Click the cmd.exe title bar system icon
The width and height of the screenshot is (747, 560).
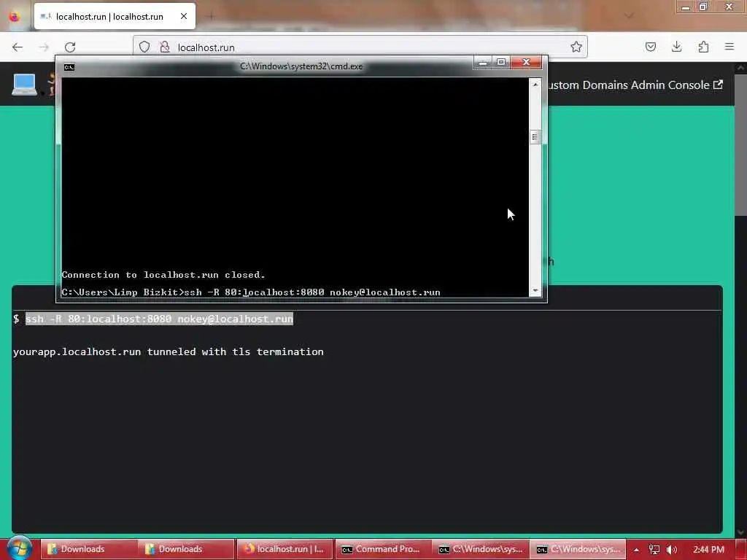pyautogui.click(x=69, y=67)
